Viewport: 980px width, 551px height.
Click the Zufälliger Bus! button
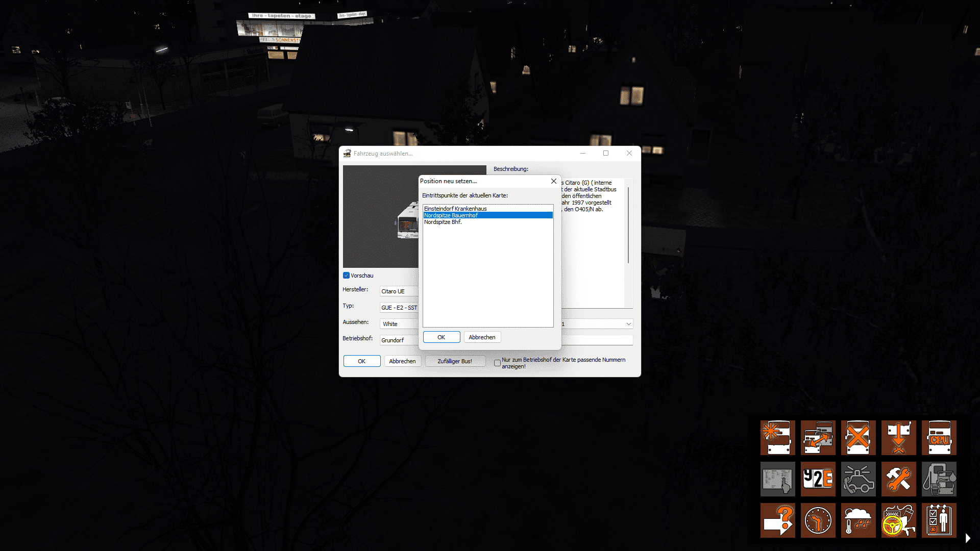point(454,361)
